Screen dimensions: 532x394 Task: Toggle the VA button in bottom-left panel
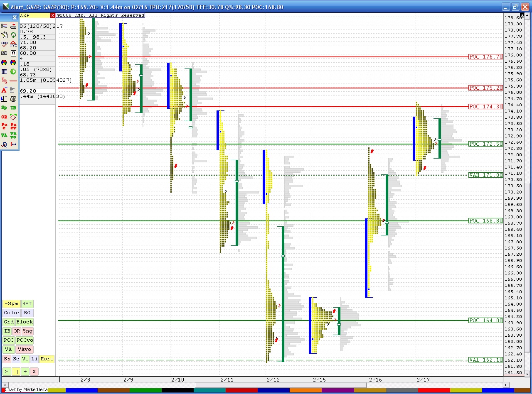[x=9, y=349]
